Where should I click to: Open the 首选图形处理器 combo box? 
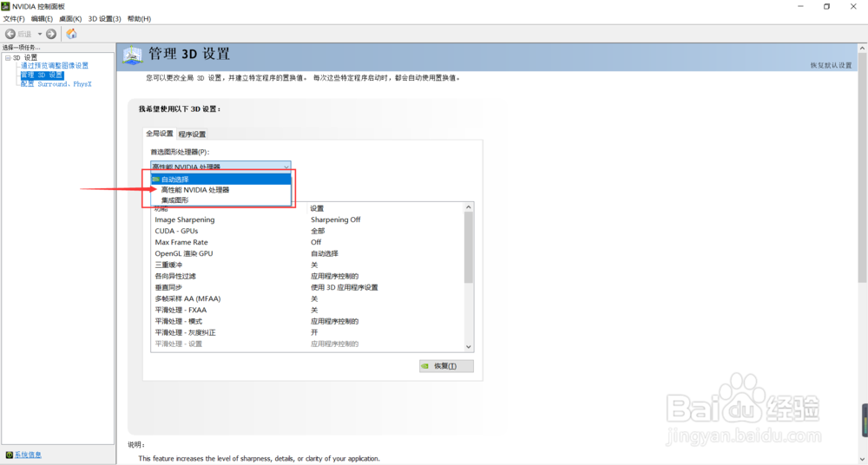[220, 167]
